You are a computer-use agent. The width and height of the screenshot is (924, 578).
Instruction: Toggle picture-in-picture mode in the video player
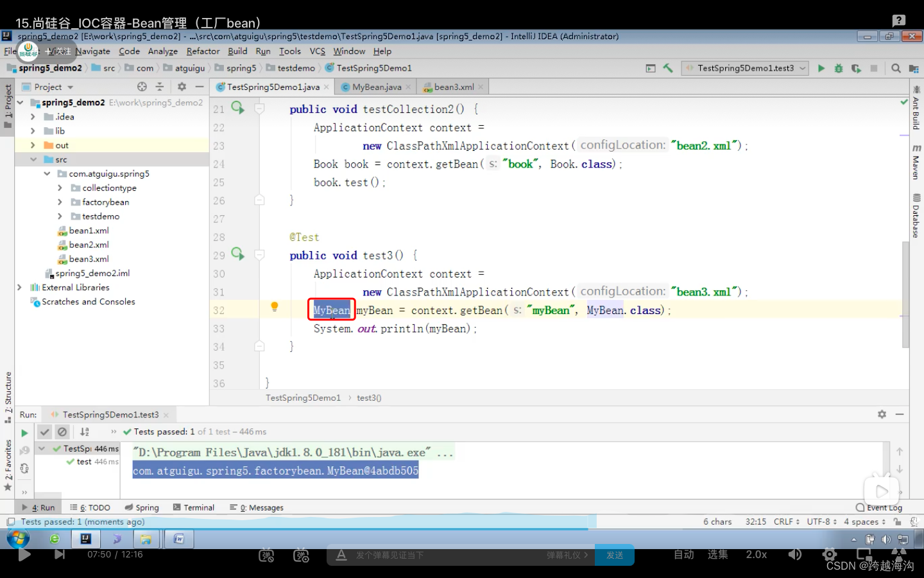click(864, 554)
